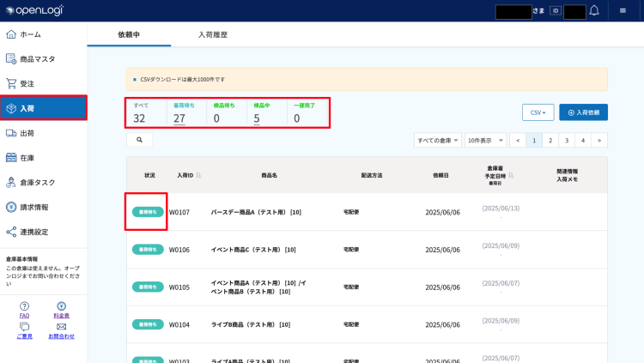Viewport: 644px width, 363px height.
Task: Click the magnifier search button
Action: tap(139, 139)
